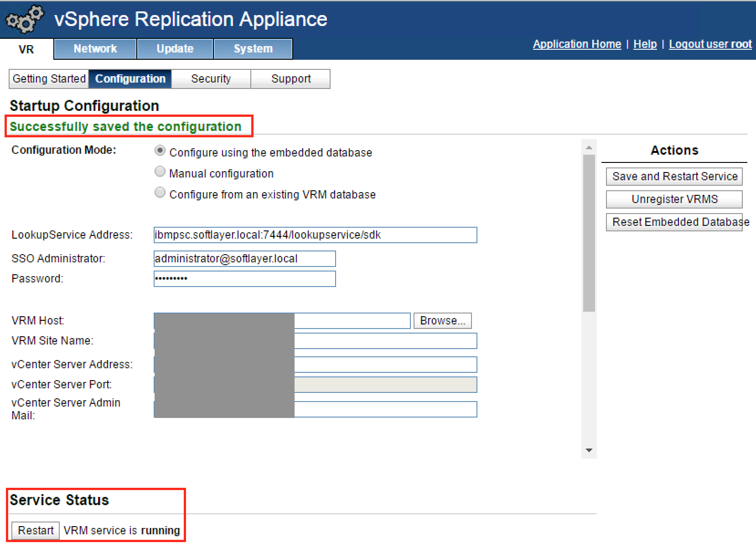Viewport: 756px width, 543px height.
Task: Navigate to Application Home
Action: pos(577,44)
